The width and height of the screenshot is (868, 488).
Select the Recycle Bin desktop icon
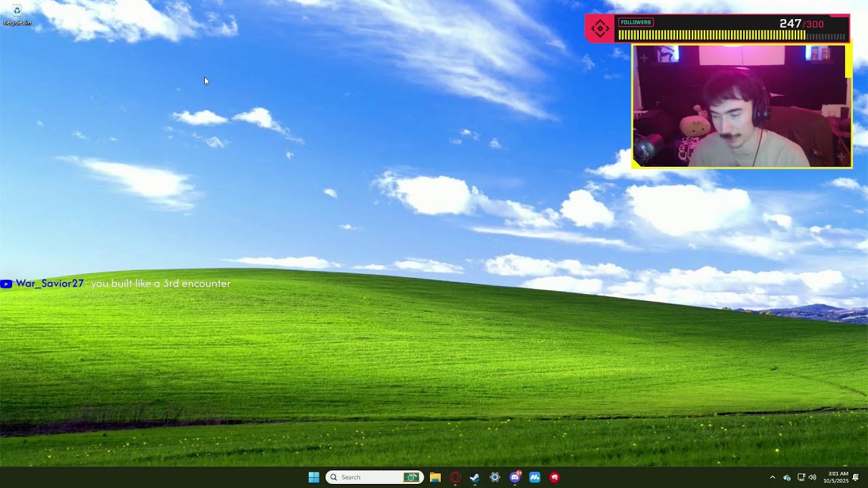point(17,15)
